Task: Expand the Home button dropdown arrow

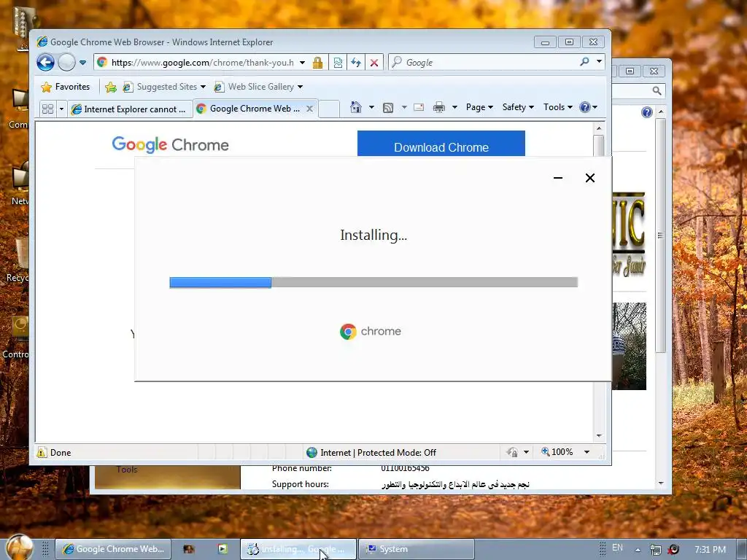Action: click(371, 107)
